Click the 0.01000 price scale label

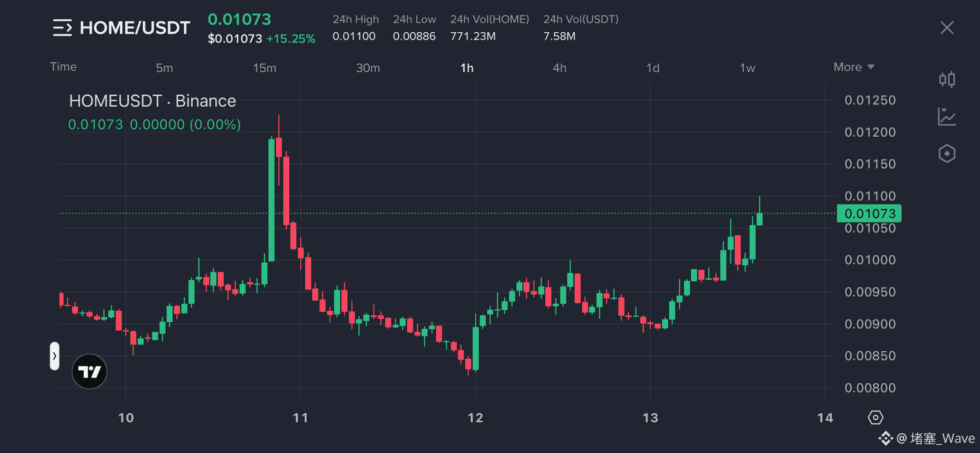pyautogui.click(x=870, y=260)
